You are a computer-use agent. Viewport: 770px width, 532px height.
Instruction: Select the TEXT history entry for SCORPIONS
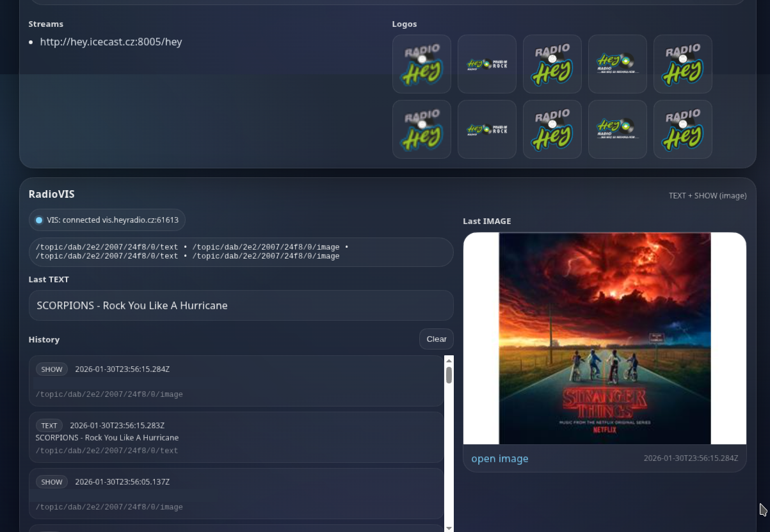pyautogui.click(x=236, y=437)
